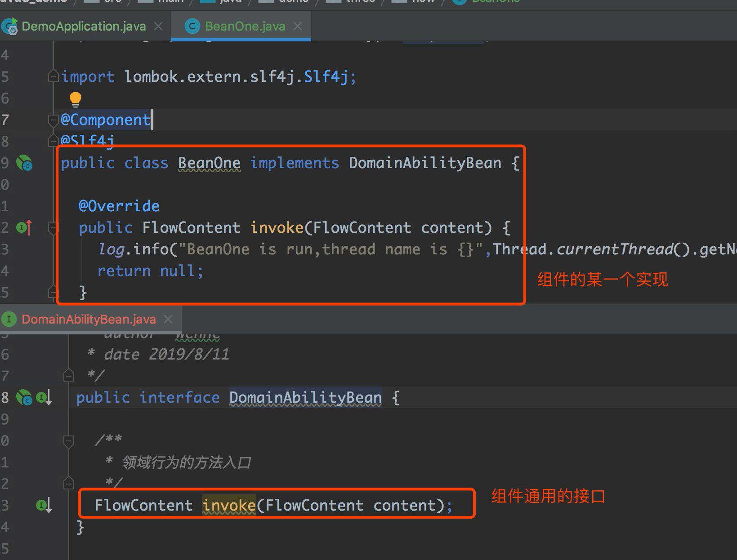Close the BeanOne.java tab

[297, 27]
